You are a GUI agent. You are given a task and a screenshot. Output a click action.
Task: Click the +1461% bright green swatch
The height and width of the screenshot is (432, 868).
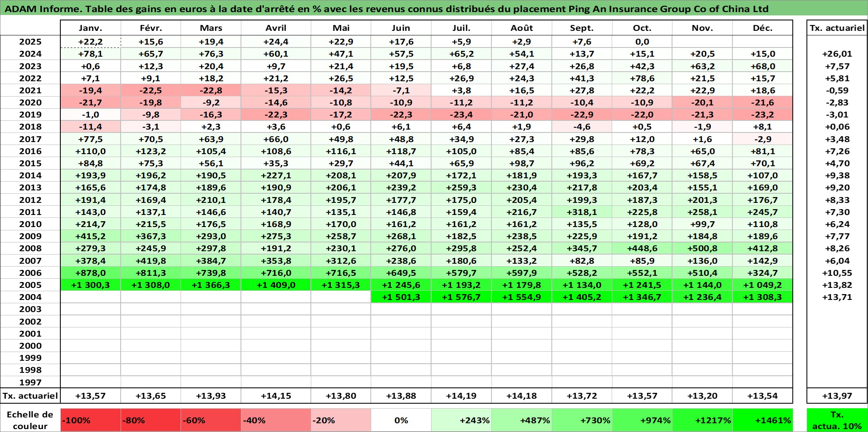pos(763,420)
